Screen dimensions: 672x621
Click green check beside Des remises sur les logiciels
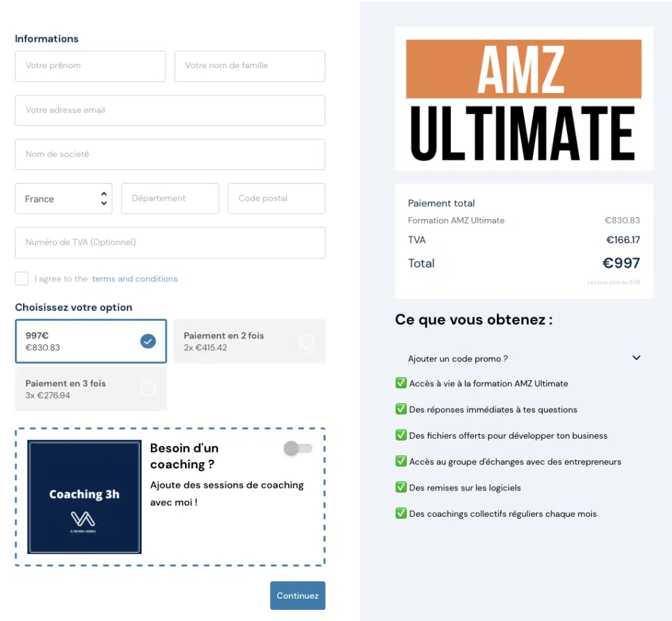401,487
